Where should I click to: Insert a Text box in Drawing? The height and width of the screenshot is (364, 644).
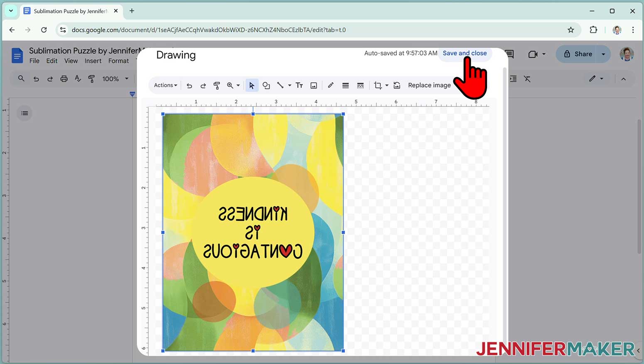[x=299, y=85]
